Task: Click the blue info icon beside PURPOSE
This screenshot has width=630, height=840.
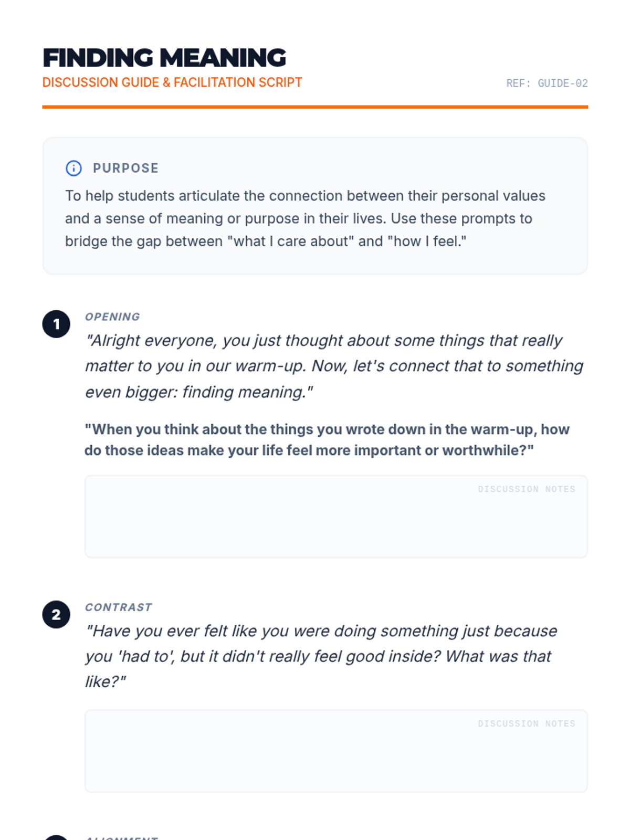Action: click(73, 168)
